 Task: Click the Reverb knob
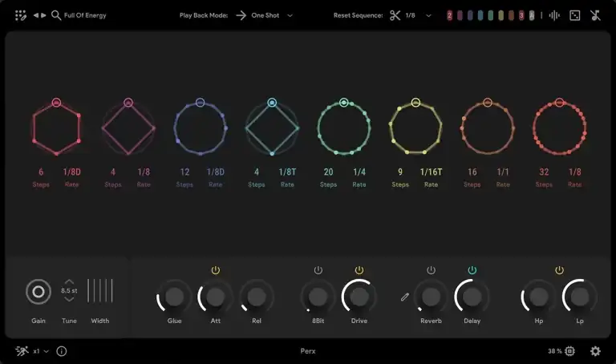431,297
